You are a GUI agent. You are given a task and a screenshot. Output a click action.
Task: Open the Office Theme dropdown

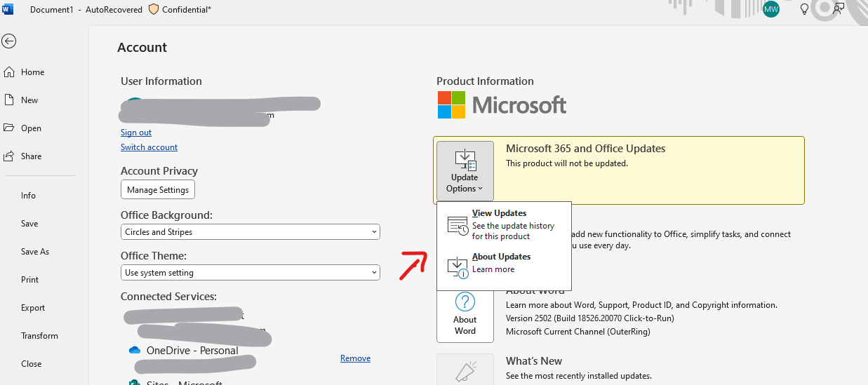click(251, 273)
